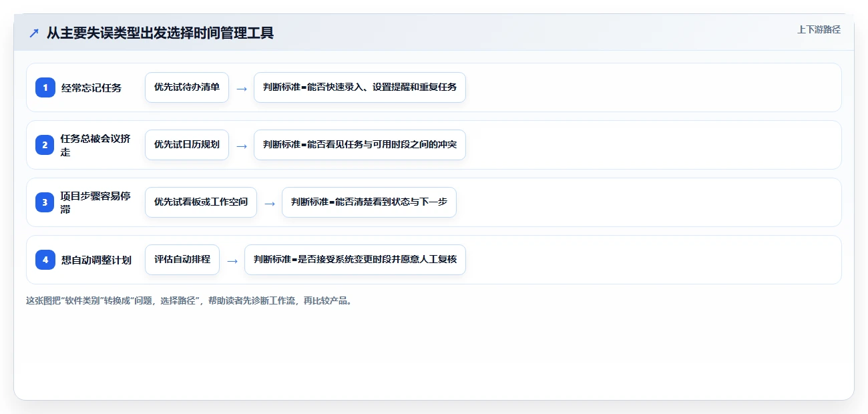Image resolution: width=868 pixels, height=414 pixels.
Task: Click the arrow icon beside the title
Action: pos(34,33)
